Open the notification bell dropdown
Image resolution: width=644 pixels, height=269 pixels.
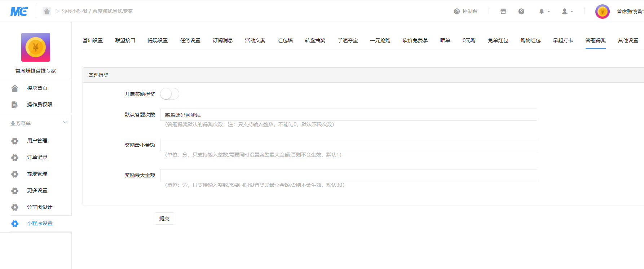click(x=544, y=12)
